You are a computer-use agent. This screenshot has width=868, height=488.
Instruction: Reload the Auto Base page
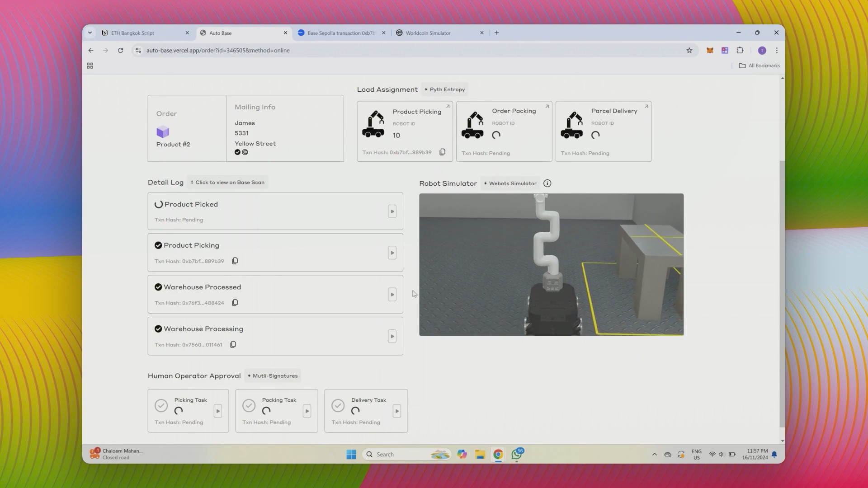click(x=120, y=51)
